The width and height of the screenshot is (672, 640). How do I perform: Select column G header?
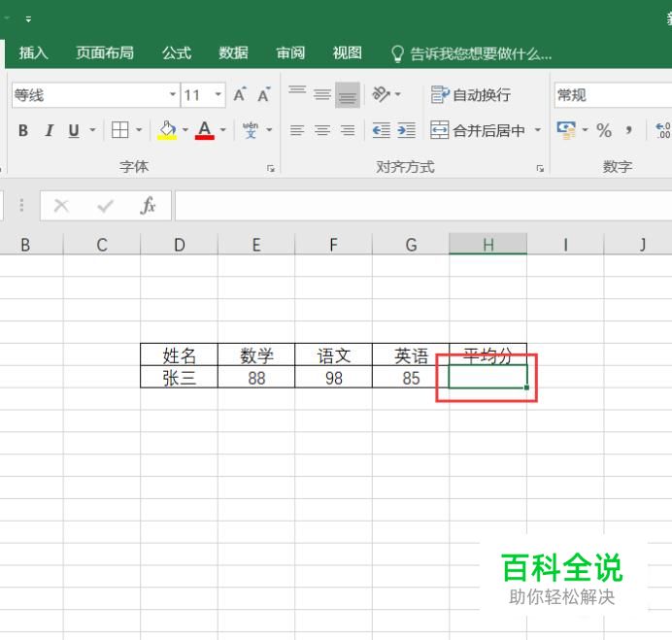(411, 245)
